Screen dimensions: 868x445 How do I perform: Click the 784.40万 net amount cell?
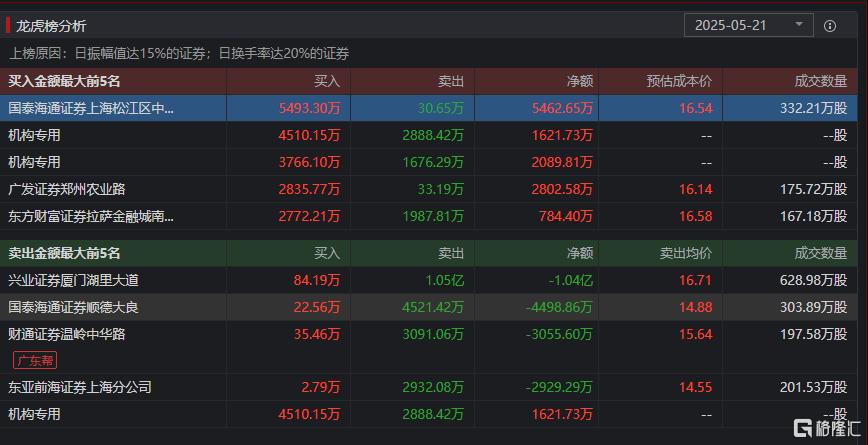coord(566,216)
